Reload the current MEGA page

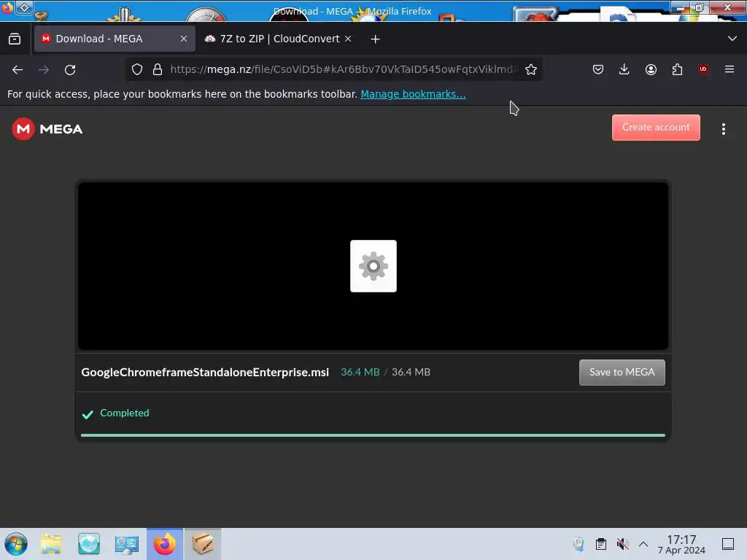coord(70,70)
